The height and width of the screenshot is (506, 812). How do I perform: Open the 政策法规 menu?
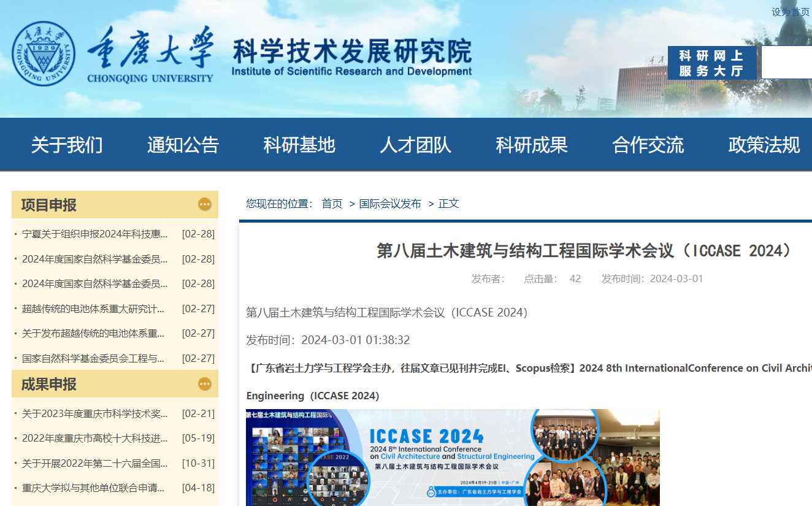pyautogui.click(x=764, y=145)
